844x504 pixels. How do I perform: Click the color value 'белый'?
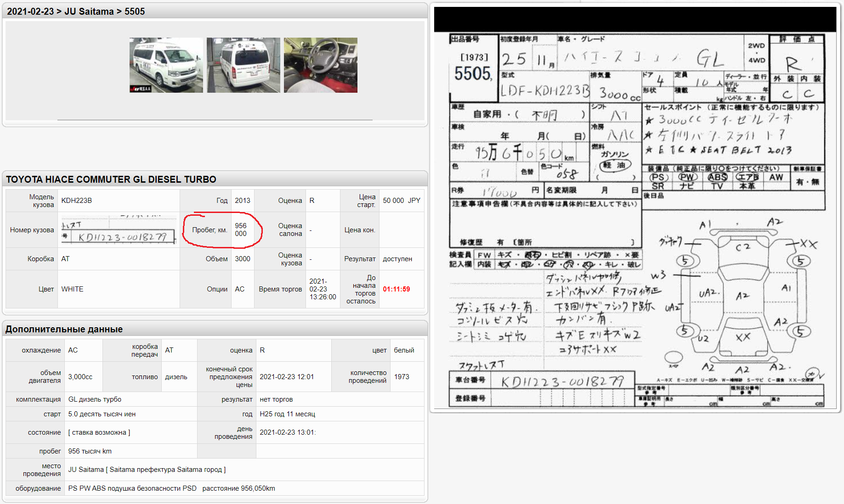[404, 350]
